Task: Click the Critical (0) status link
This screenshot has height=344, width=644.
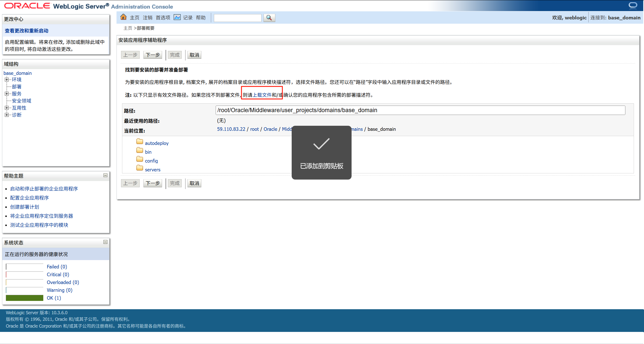Action: 58,274
